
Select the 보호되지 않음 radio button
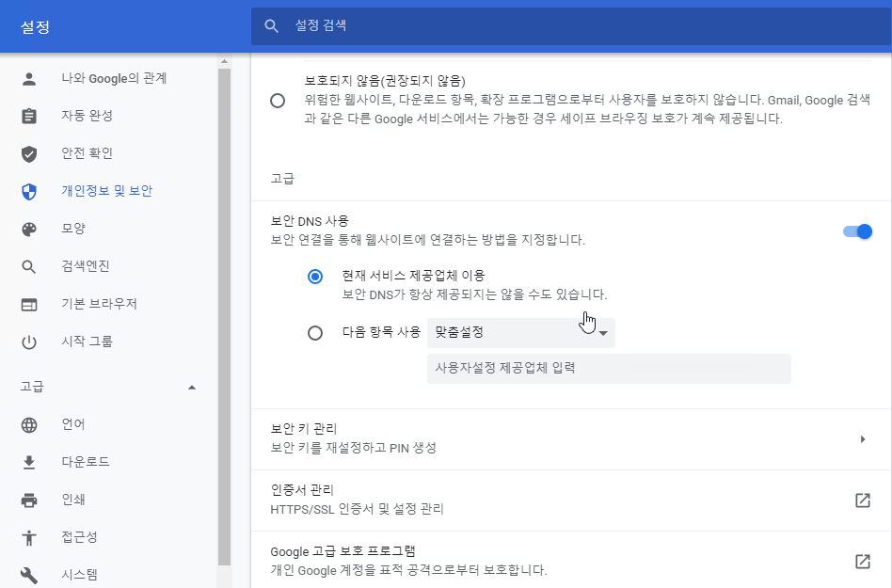pyautogui.click(x=278, y=101)
